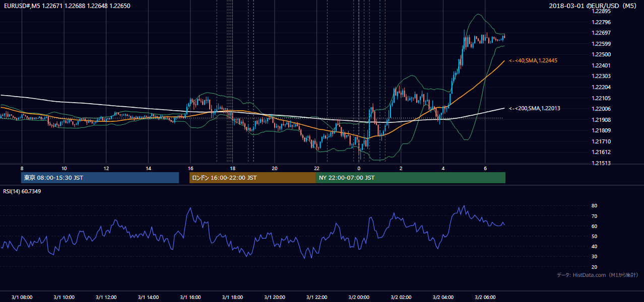This screenshot has width=644, height=302.
Task: Click the RSI 20 level label
Action: 594,267
